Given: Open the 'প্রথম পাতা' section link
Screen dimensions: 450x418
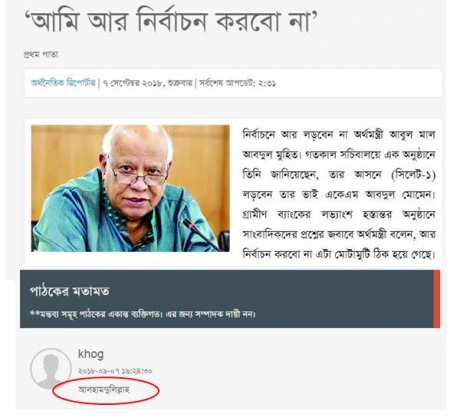Looking at the screenshot, I should coord(41,54).
